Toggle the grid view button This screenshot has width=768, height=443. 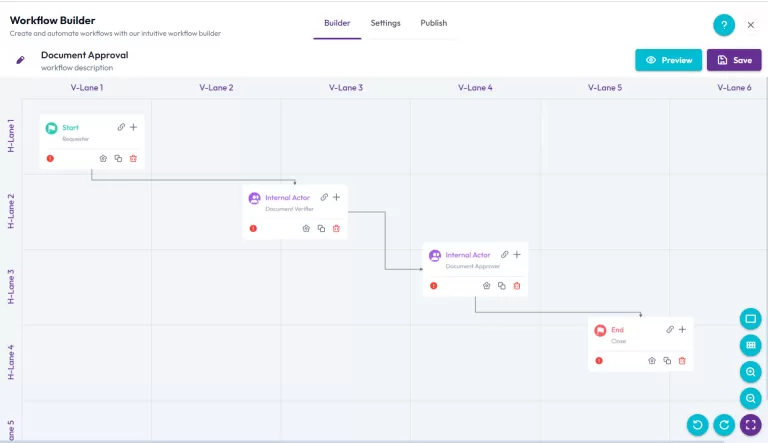[750, 345]
